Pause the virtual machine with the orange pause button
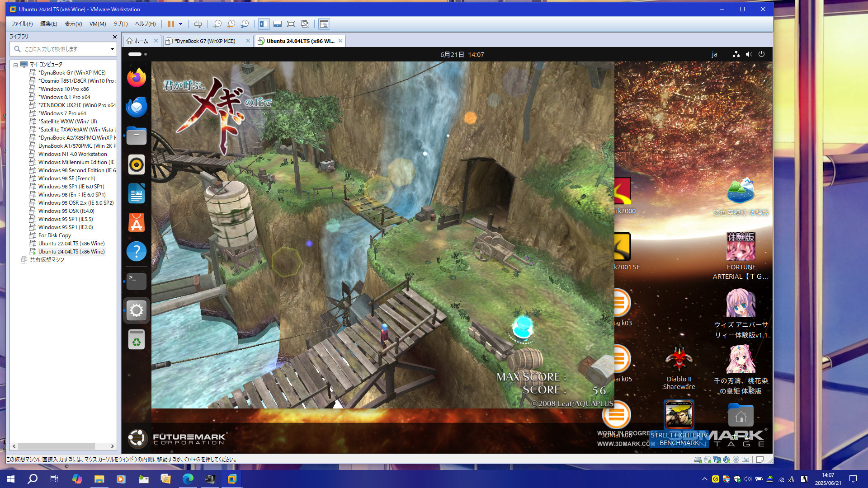This screenshot has height=488, width=868. tap(171, 24)
